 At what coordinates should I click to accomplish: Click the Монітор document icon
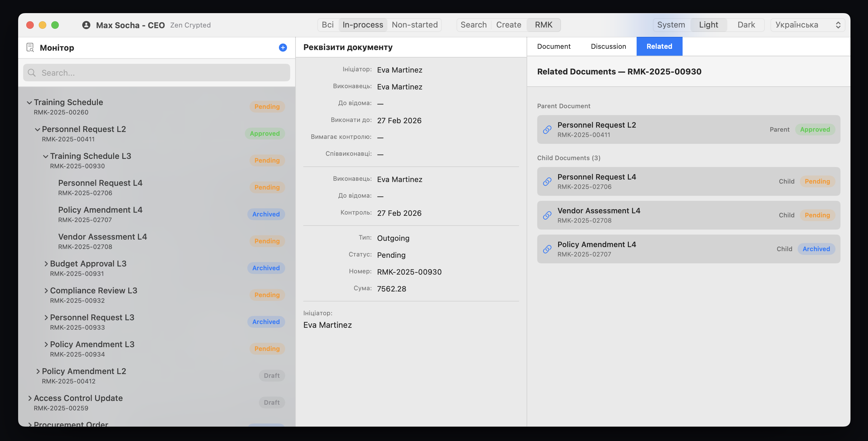[30, 48]
